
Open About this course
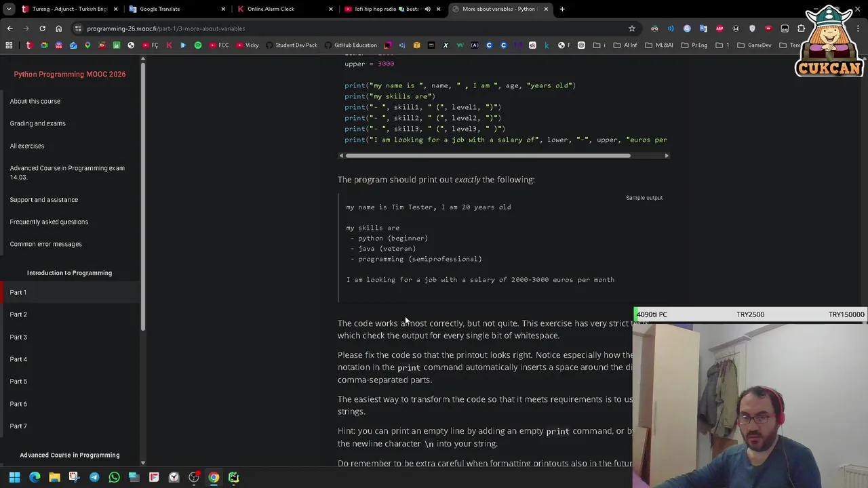[x=35, y=101]
